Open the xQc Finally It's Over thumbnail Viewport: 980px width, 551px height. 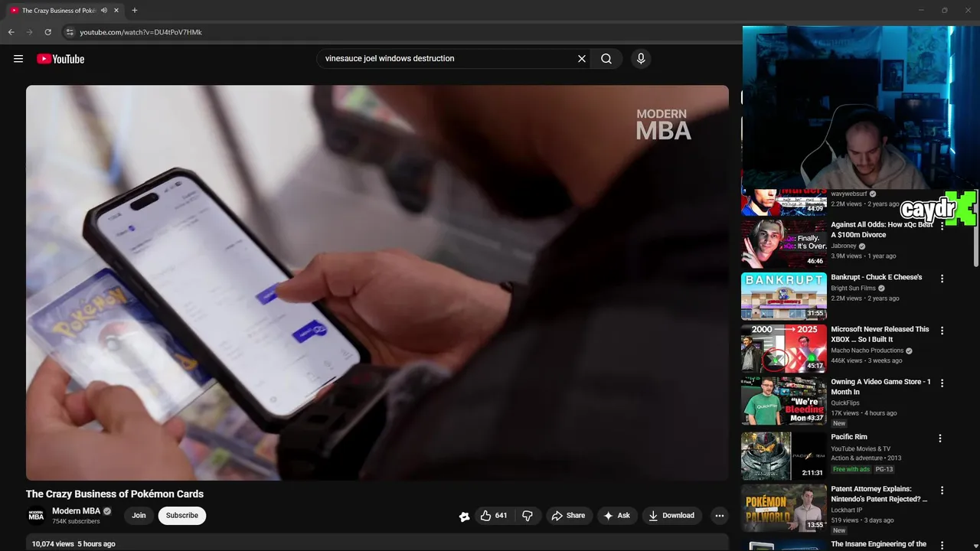pos(784,243)
